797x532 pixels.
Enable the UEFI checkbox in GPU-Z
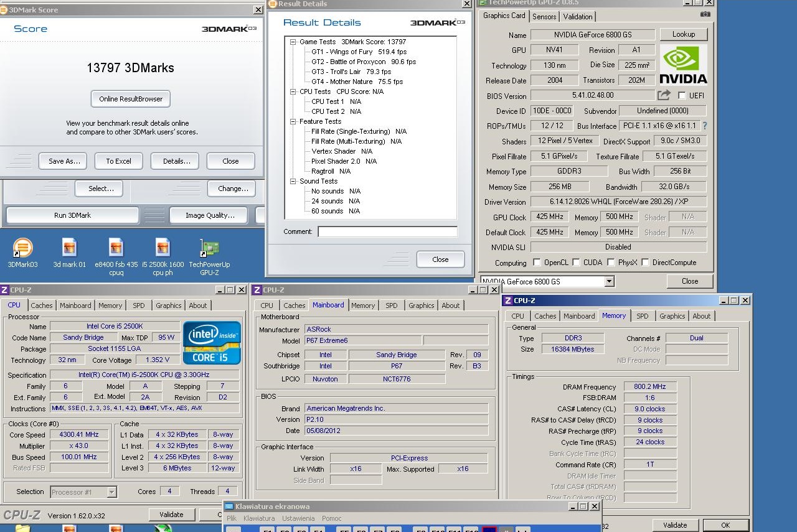click(682, 96)
